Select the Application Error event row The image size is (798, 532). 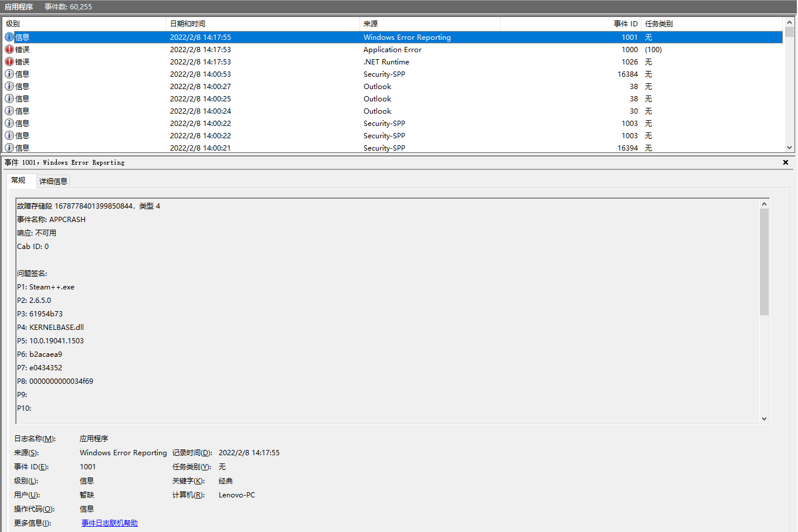coord(393,49)
